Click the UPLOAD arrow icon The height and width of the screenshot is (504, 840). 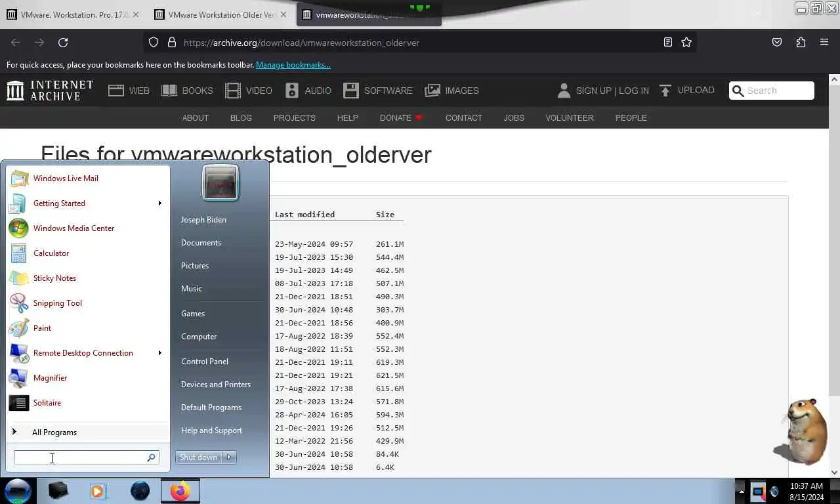665,91
